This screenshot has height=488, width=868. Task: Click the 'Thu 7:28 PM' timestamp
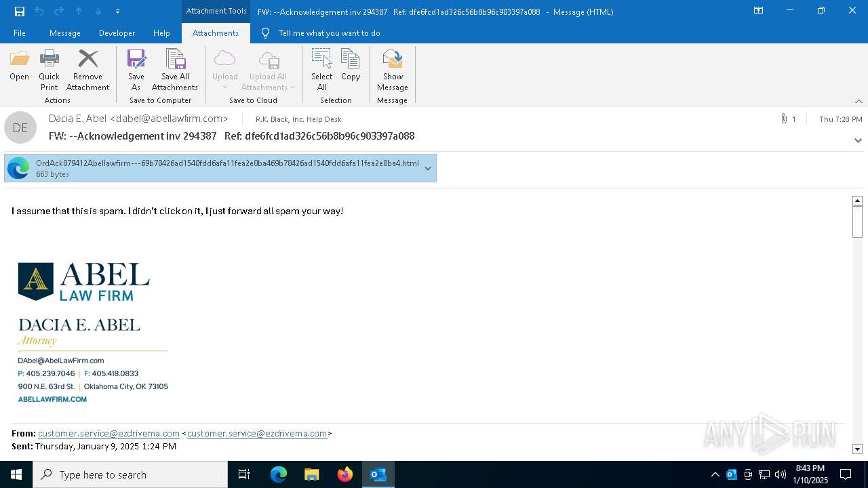841,119
